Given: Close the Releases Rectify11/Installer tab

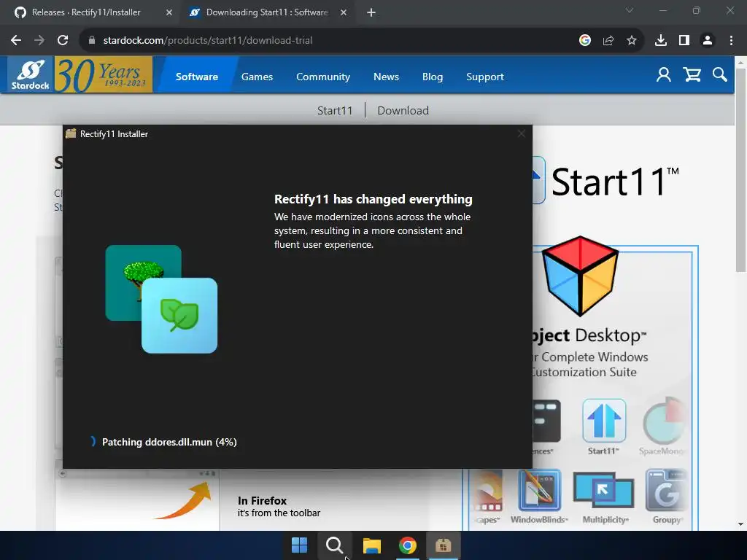Looking at the screenshot, I should point(169,12).
